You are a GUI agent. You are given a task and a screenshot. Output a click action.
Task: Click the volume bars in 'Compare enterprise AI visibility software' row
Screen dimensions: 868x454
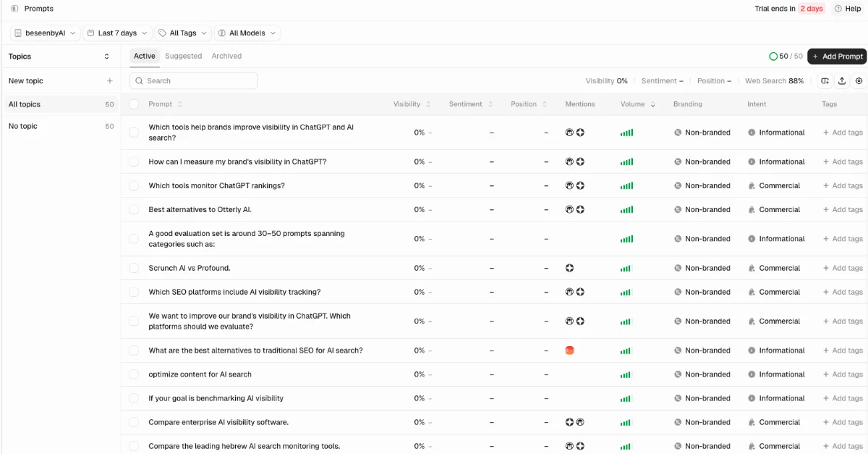pyautogui.click(x=626, y=422)
